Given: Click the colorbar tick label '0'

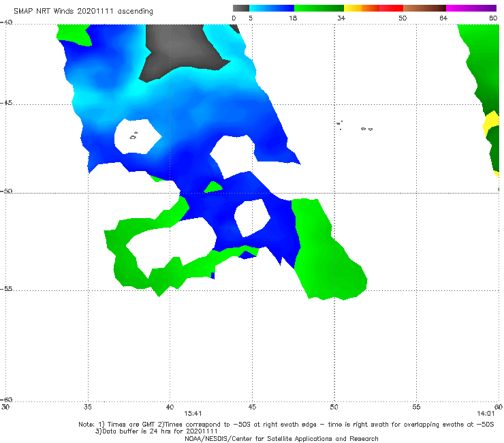Looking at the screenshot, I should point(234,18).
